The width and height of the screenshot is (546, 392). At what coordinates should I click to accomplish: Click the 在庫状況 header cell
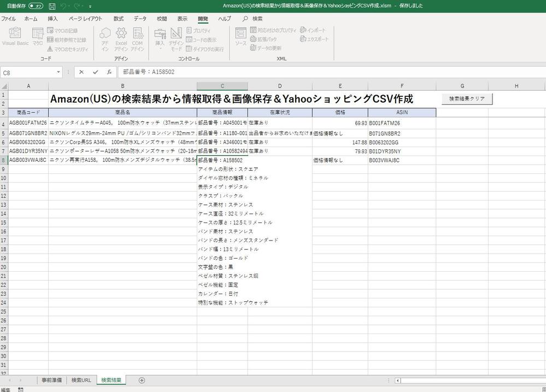coord(280,113)
